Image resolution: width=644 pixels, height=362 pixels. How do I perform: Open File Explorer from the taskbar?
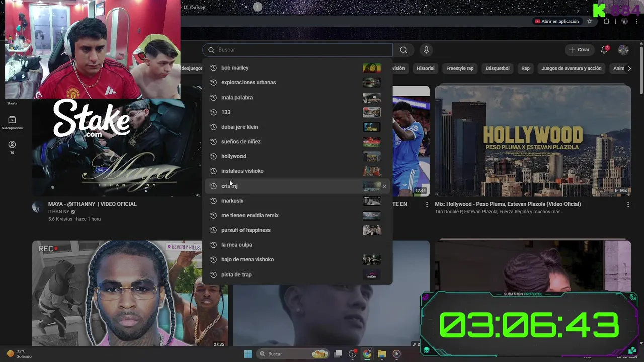[x=382, y=354]
